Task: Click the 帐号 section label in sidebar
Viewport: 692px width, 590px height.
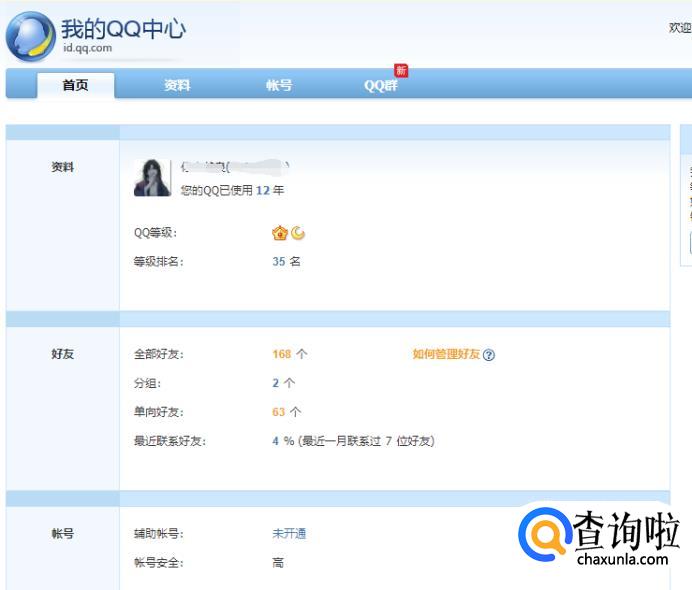Action: coord(62,534)
